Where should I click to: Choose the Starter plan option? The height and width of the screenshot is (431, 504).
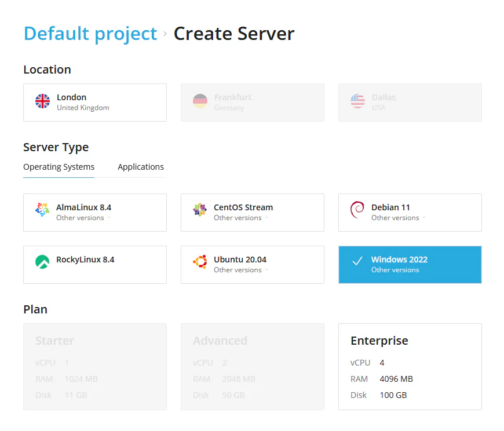(x=94, y=366)
